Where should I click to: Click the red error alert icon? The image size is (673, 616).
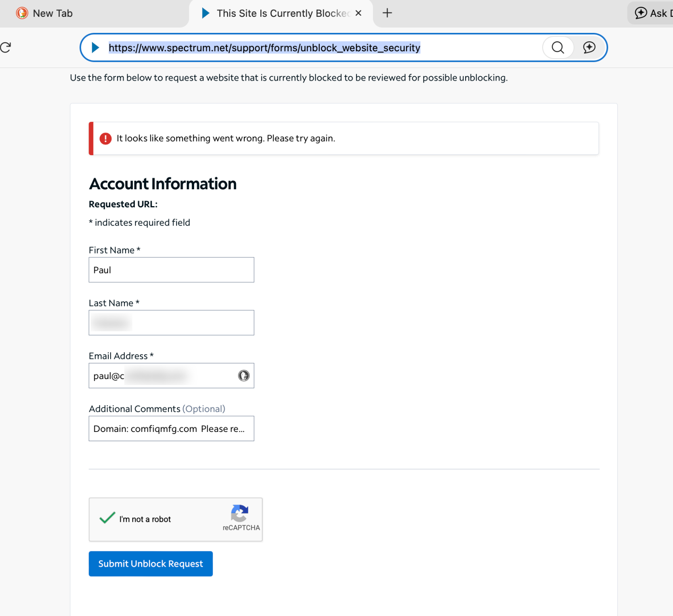coord(105,138)
